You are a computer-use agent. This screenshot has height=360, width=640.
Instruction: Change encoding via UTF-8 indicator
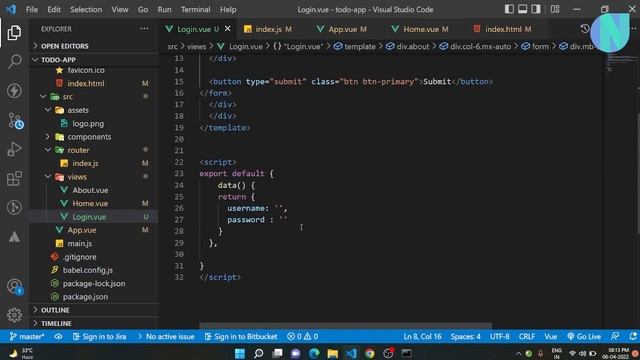[500, 336]
